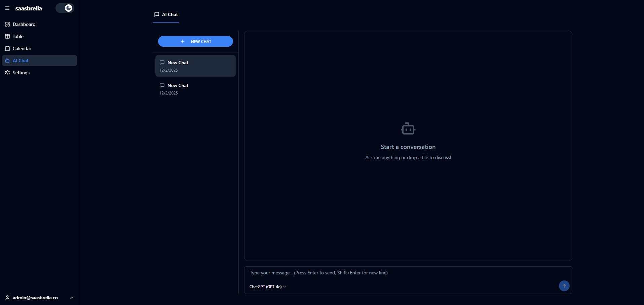
Task: Click the chat bubble icon in AI Chat tab
Action: click(157, 14)
